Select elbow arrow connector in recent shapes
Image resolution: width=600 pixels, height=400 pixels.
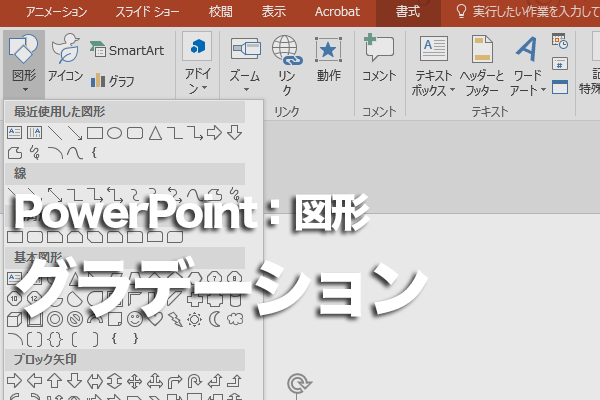195,133
